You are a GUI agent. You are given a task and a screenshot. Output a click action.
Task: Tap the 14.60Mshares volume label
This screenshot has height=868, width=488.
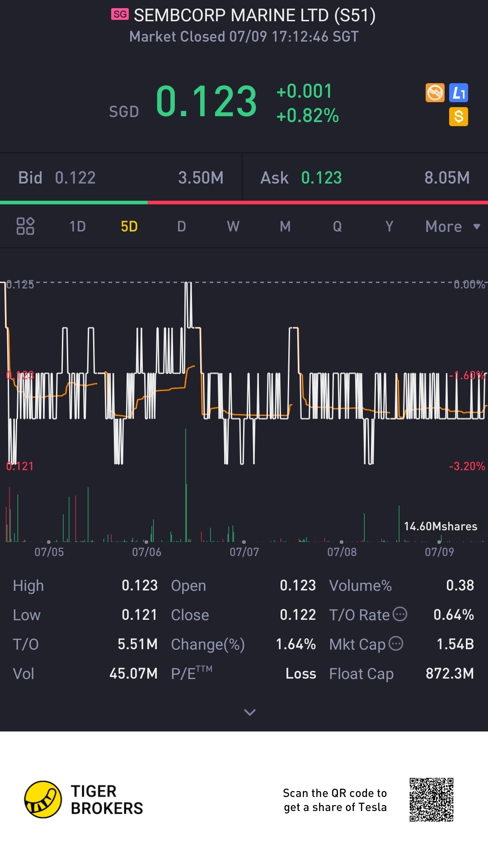tap(441, 526)
